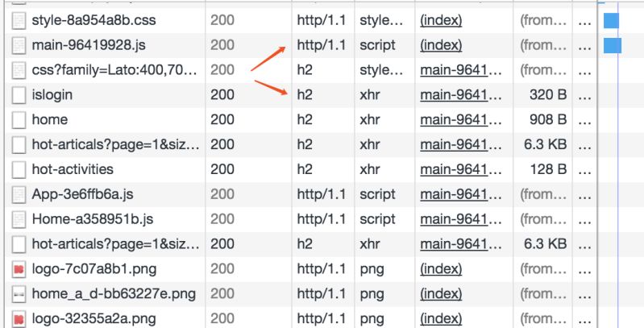The width and height of the screenshot is (644, 328).
Task: Click the blank file icon beside hot-activities
Action: [x=19, y=170]
